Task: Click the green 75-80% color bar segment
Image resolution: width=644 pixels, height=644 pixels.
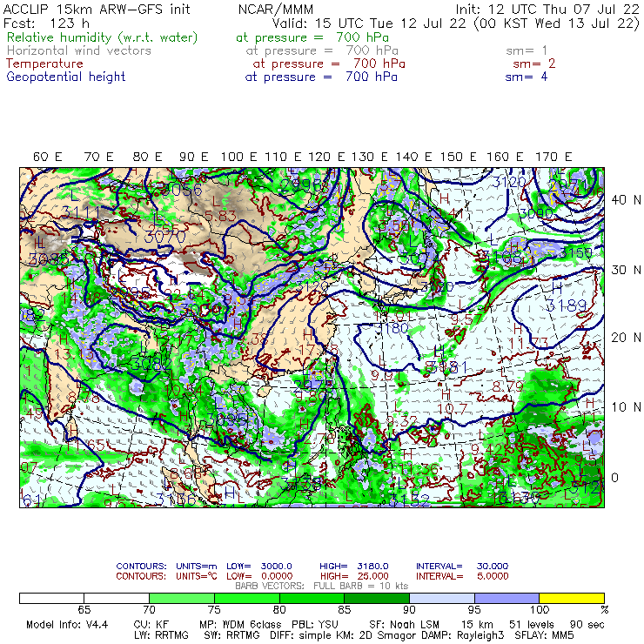Action: pyautogui.click(x=247, y=598)
